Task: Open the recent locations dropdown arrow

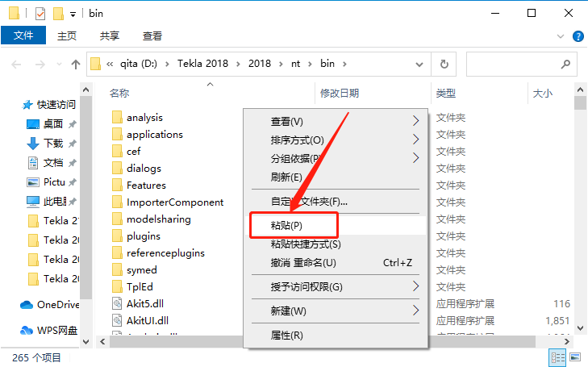Action: tap(59, 65)
